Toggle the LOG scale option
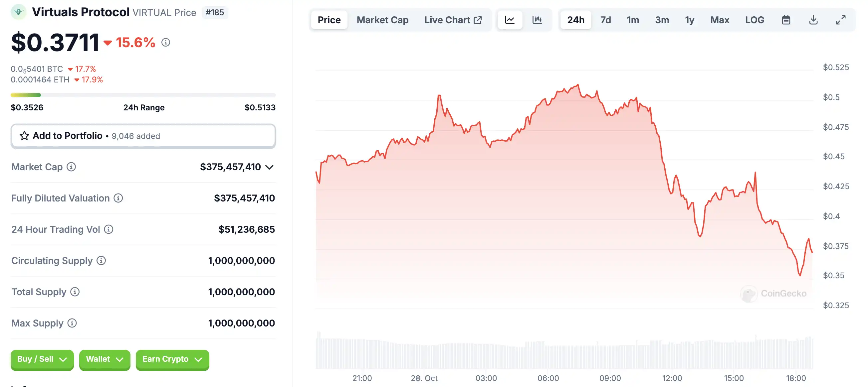Image resolution: width=868 pixels, height=387 pixels. point(755,20)
